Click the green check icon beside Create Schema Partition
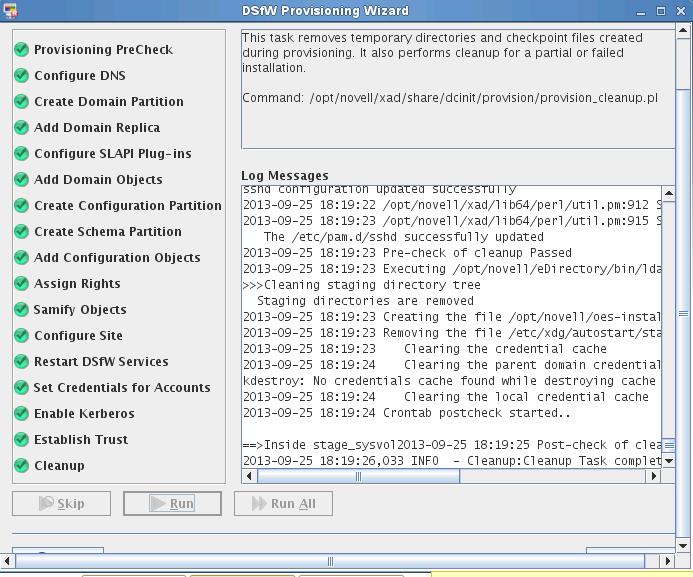Screen dimensions: 693x577 pyautogui.click(x=21, y=232)
